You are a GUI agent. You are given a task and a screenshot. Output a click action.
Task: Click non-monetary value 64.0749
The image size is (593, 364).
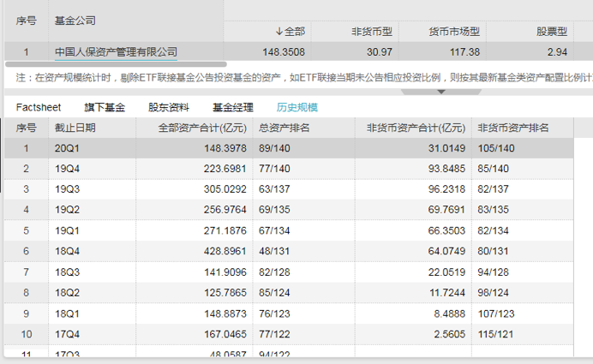pyautogui.click(x=446, y=251)
